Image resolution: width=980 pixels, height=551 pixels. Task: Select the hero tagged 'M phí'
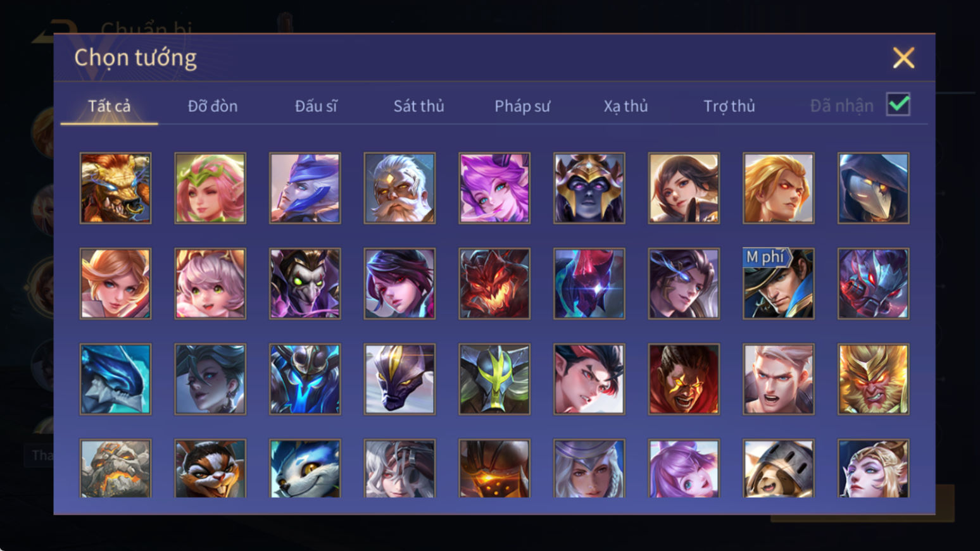coord(778,283)
